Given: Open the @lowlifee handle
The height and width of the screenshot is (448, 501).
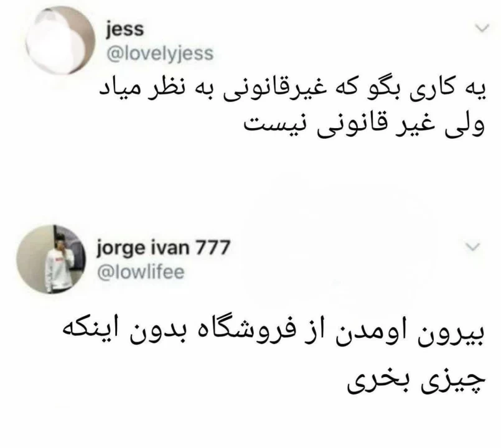Looking at the screenshot, I should point(141,273).
